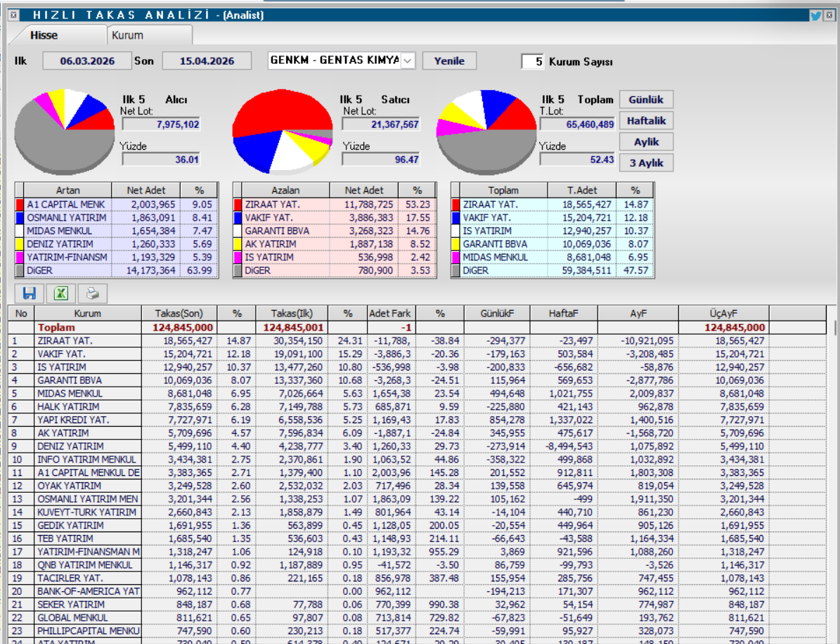Click the Ilk 5 Satıcı pie chart

282,131
